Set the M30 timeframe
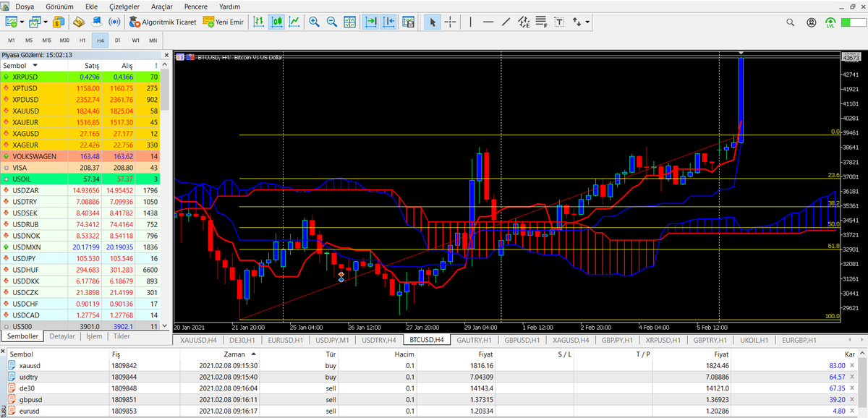Viewport: 868px width, 418px height. click(x=64, y=40)
